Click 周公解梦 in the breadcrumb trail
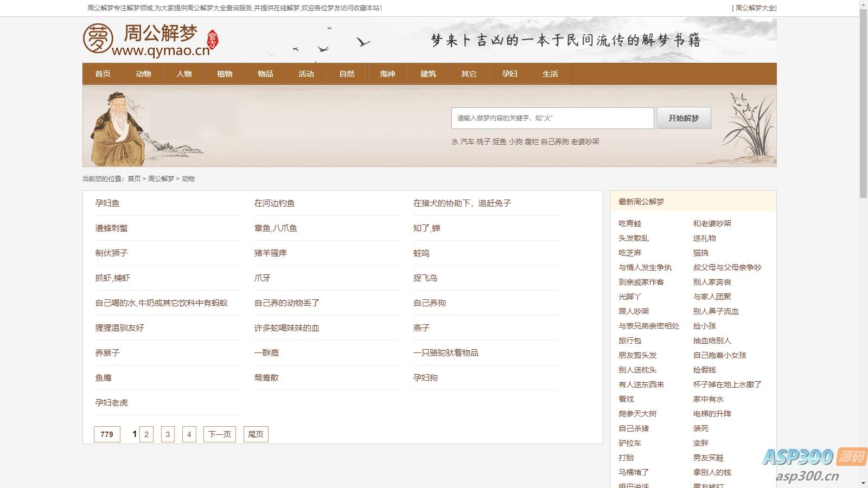The height and width of the screenshot is (488, 868). (161, 179)
